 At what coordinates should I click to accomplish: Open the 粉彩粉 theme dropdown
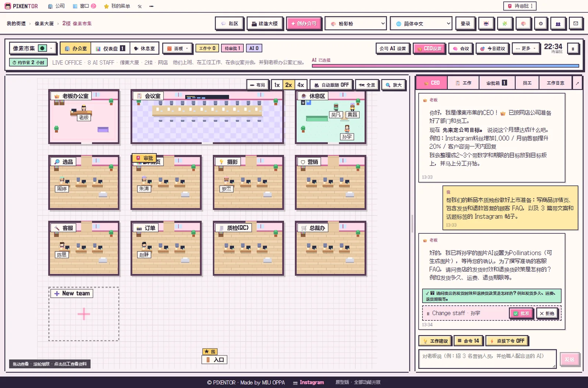click(x=356, y=24)
